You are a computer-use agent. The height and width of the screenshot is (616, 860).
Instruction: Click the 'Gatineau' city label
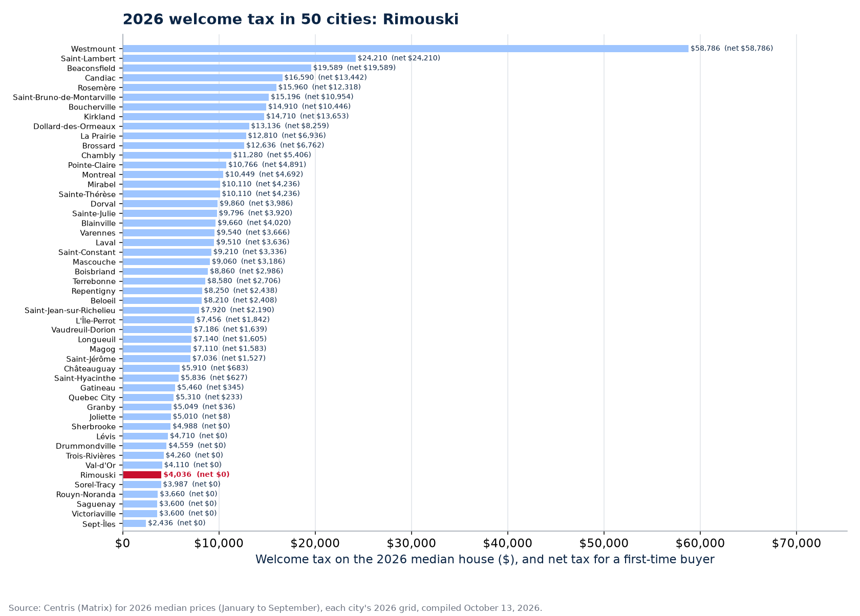[98, 388]
